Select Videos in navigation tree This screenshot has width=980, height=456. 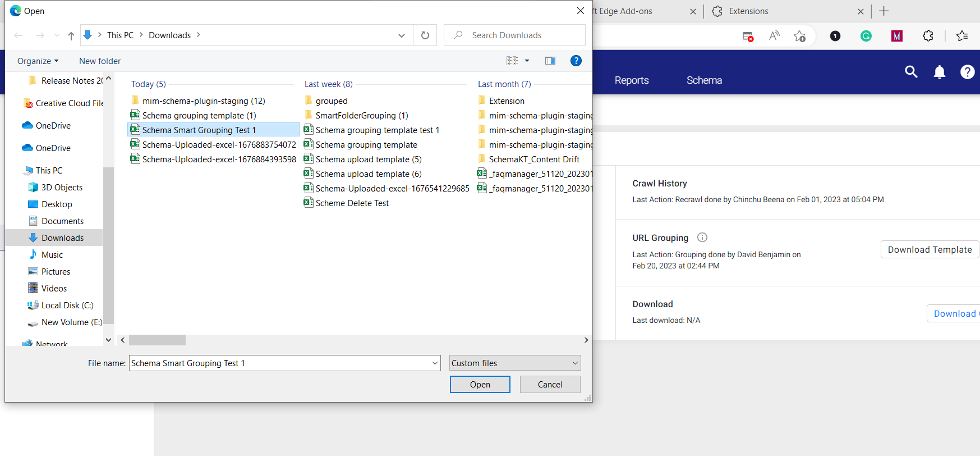coord(54,288)
